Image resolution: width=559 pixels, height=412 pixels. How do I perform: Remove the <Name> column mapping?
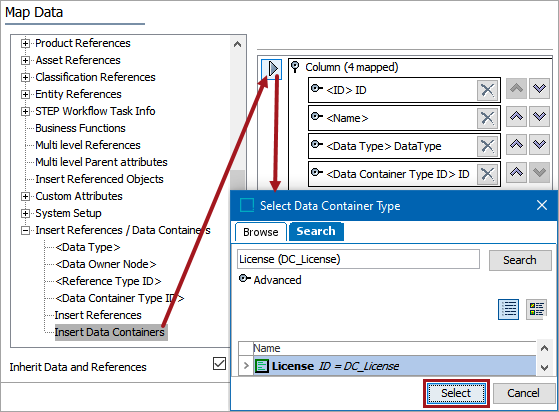[487, 118]
